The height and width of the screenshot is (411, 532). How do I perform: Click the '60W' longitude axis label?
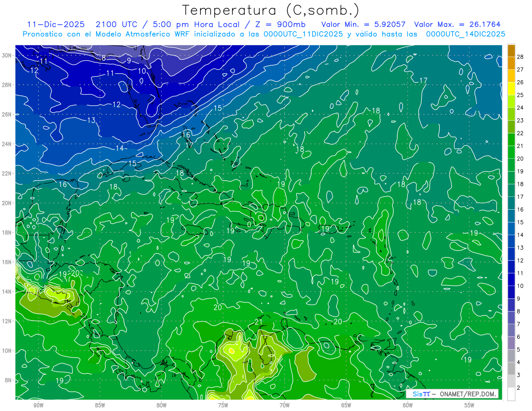(x=408, y=405)
